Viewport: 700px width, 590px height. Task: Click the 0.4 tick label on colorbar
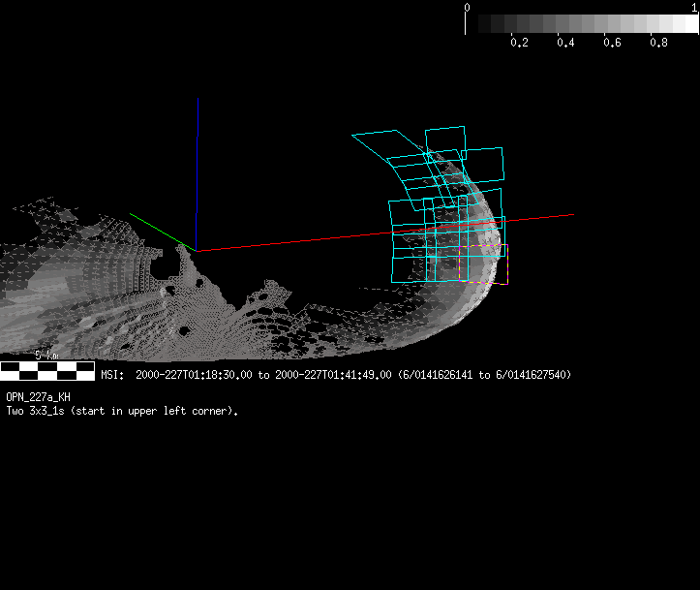[x=565, y=44]
